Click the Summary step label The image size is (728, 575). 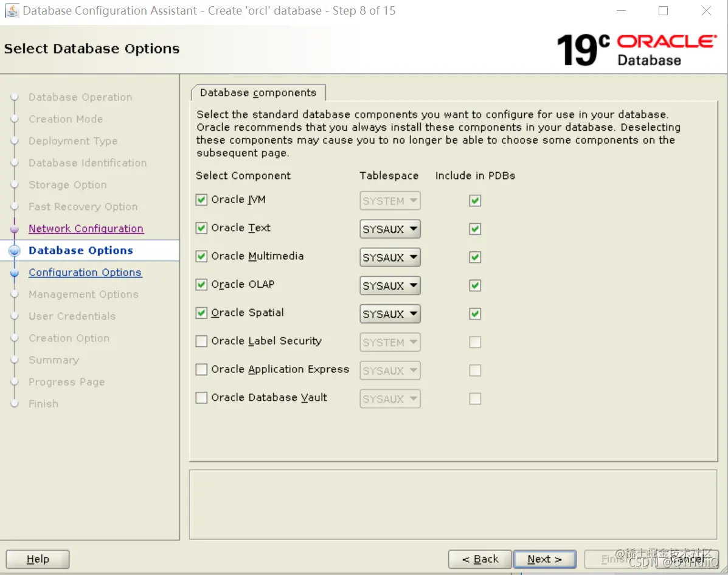click(x=54, y=360)
